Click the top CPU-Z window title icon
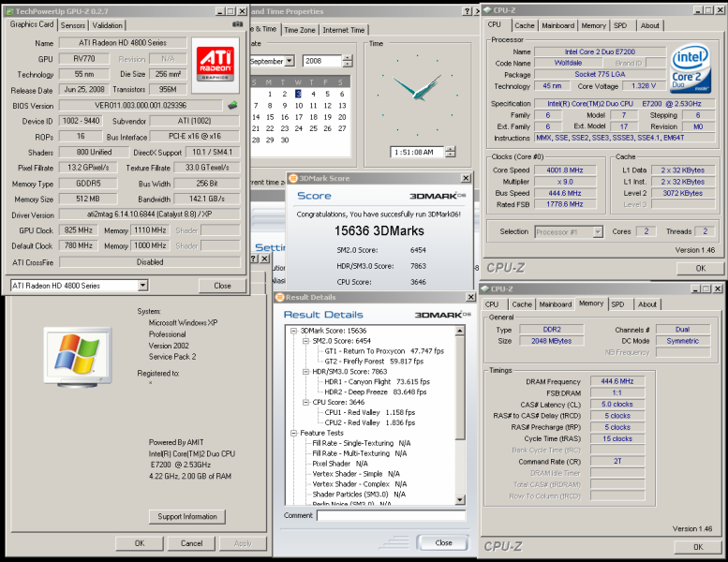The image size is (728, 562). click(487, 10)
